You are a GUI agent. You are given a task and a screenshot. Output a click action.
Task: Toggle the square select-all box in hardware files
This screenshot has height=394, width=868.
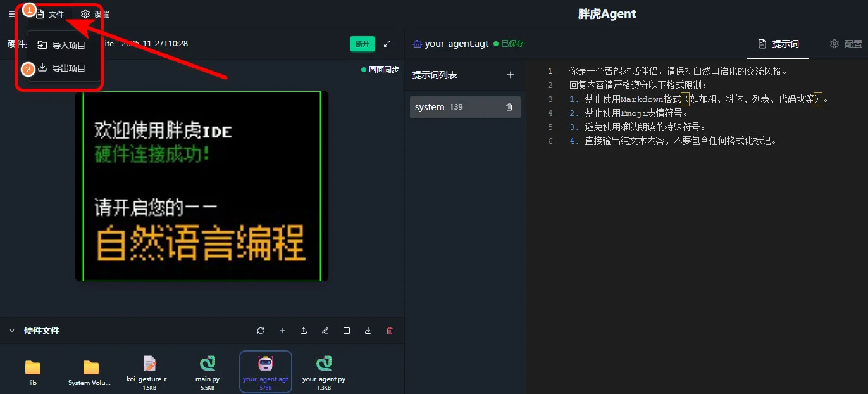coord(347,331)
